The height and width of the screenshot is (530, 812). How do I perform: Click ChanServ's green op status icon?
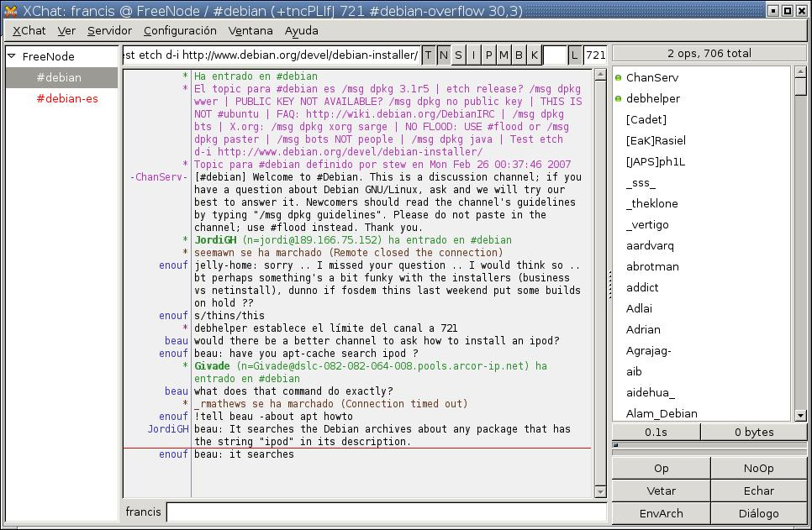618,77
